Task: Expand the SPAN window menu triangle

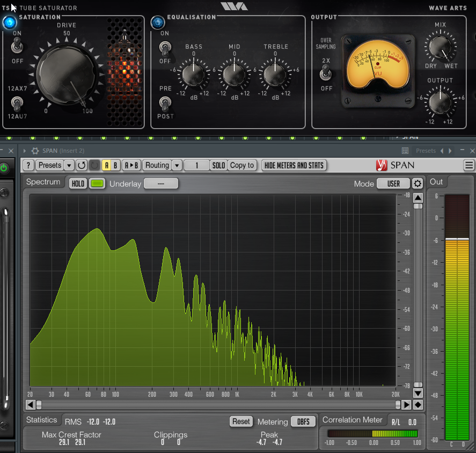Action: pos(25,151)
